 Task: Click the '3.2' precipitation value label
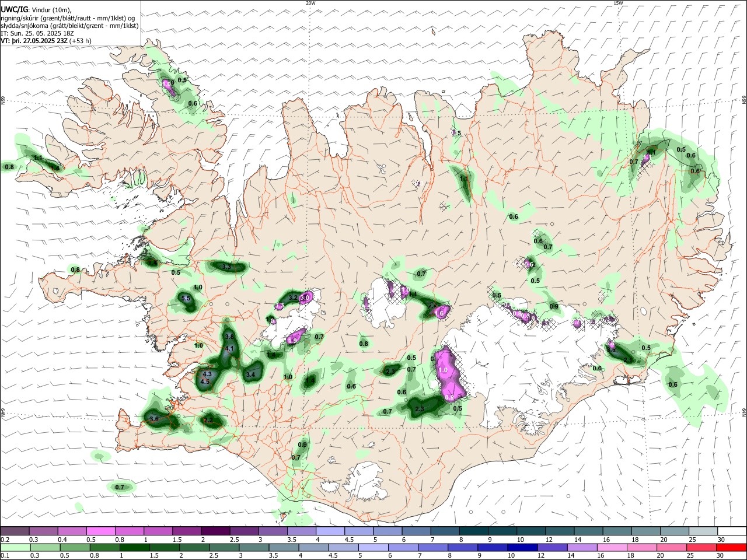point(293,297)
